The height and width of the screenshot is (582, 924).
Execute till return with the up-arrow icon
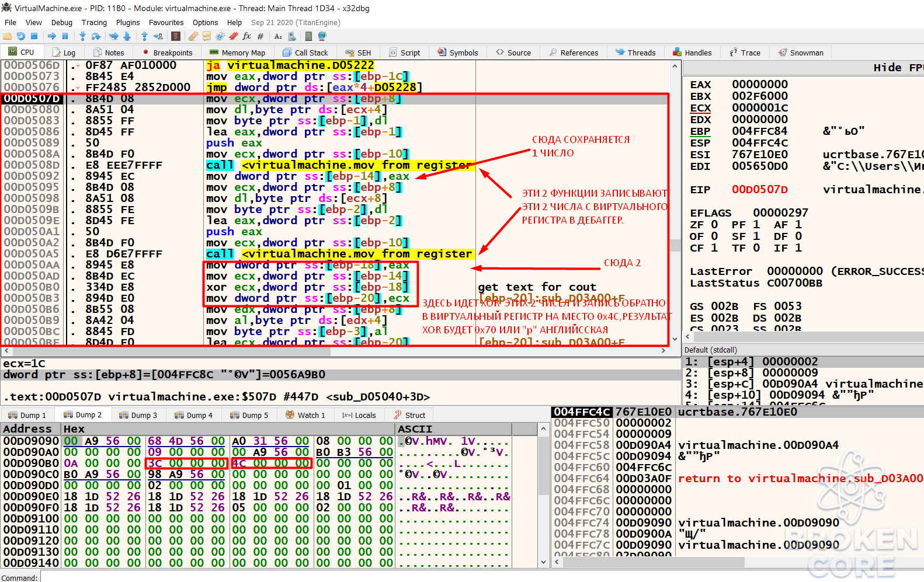144,36
